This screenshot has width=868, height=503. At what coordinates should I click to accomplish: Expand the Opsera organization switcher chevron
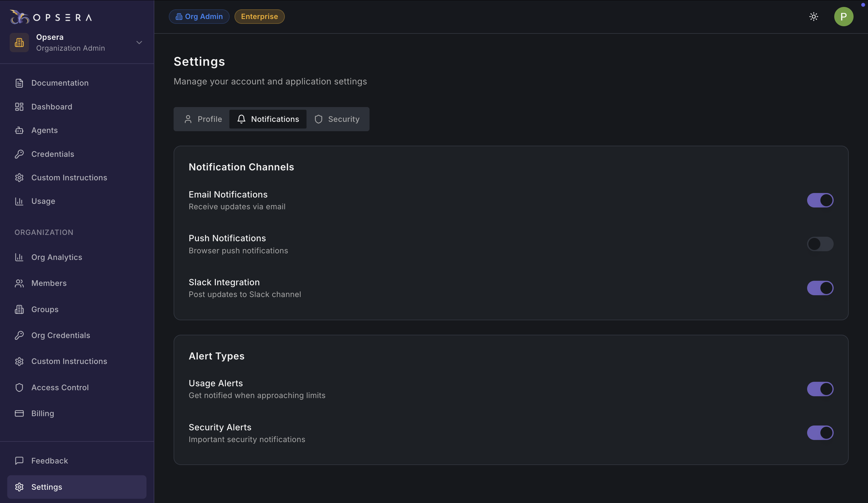point(139,43)
